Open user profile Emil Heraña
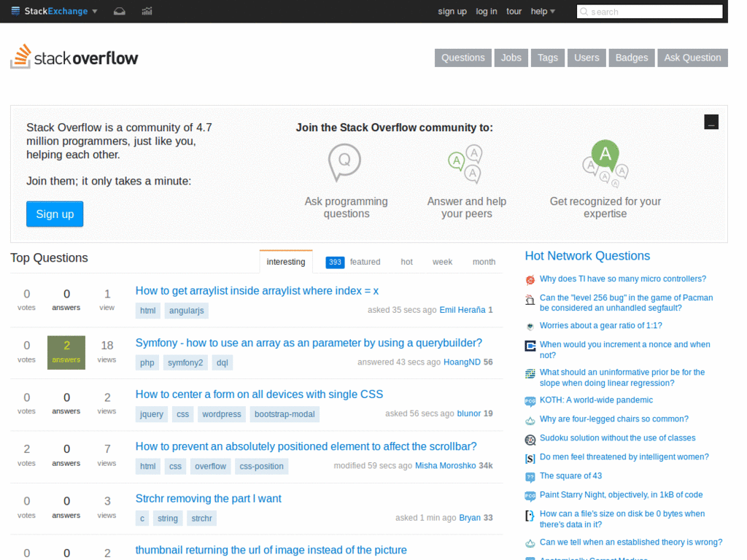Viewport: 747px width, 560px height. tap(462, 310)
